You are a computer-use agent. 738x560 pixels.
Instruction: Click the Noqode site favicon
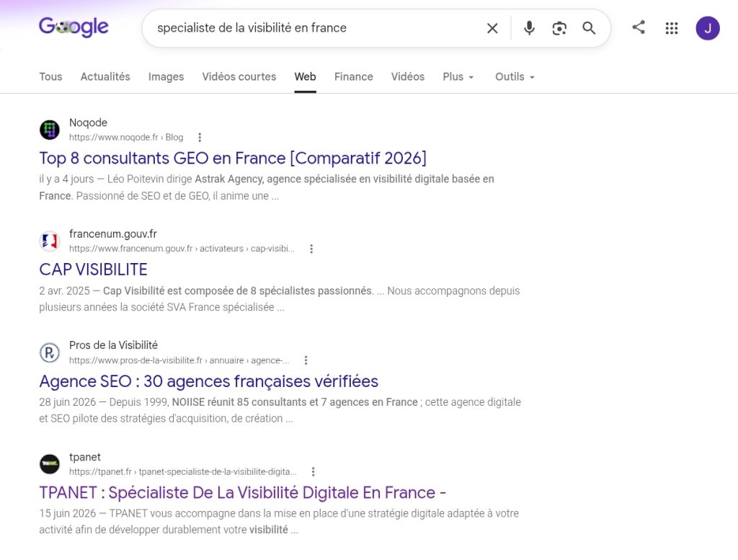point(50,130)
